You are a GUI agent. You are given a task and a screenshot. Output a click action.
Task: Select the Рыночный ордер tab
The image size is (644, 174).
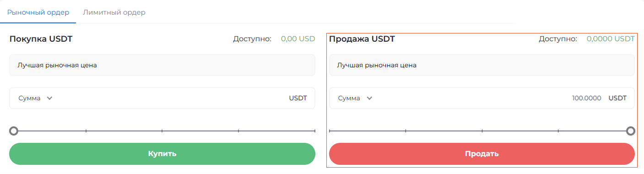[x=38, y=12]
